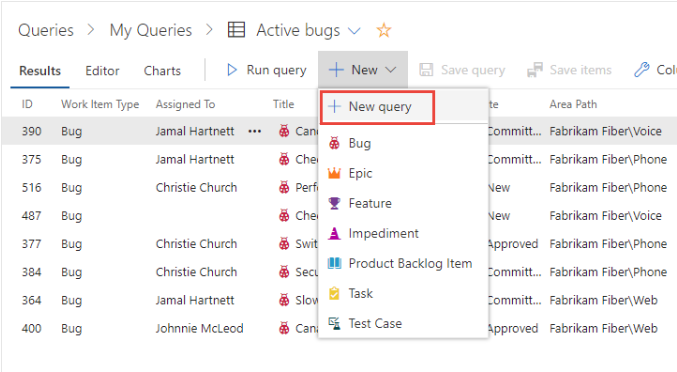The width and height of the screenshot is (677, 372).
Task: Select the Bug ladybug icon in the menu
Action: pos(335,143)
